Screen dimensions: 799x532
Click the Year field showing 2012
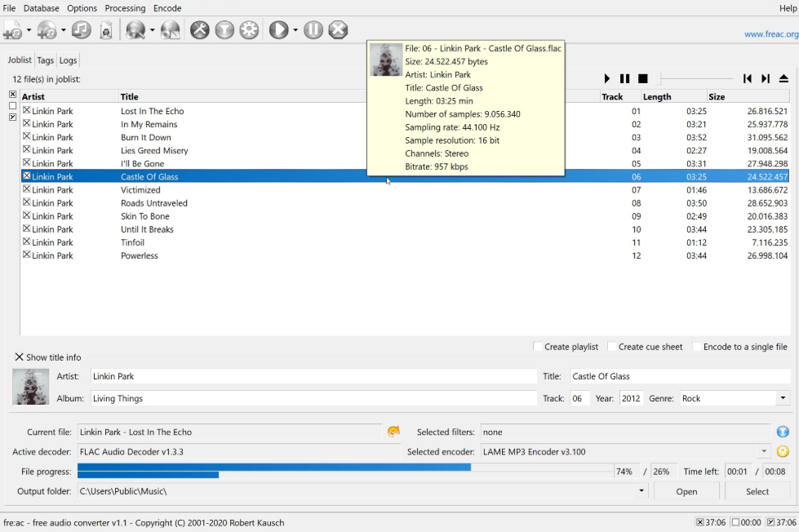click(631, 398)
